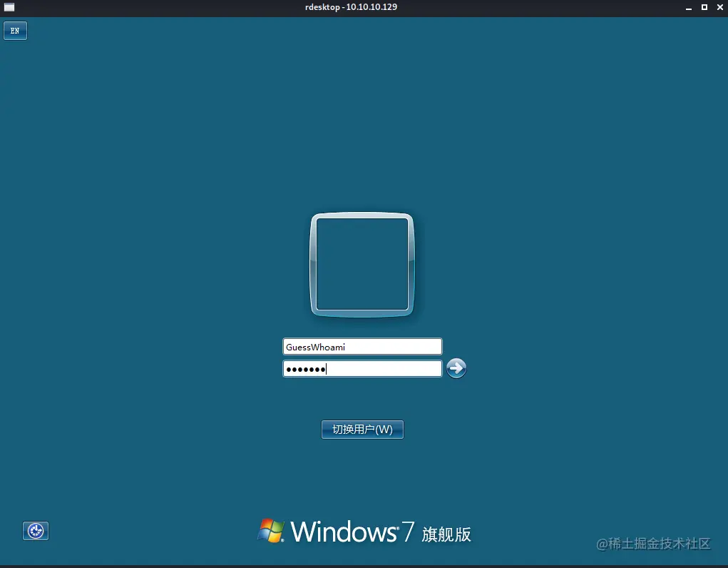
Task: Click the EN input language indicator
Action: point(15,31)
